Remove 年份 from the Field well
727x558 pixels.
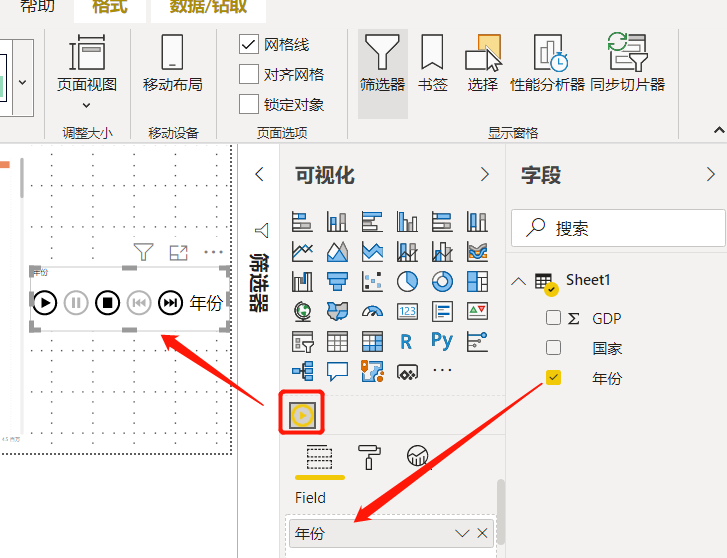point(482,533)
